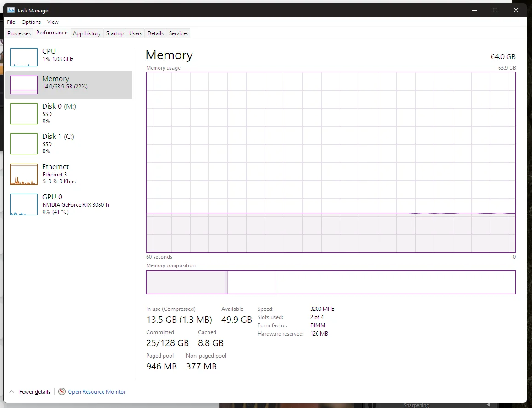This screenshot has height=408, width=532.
Task: Click the Task Manager title bar icon
Action: click(11, 10)
